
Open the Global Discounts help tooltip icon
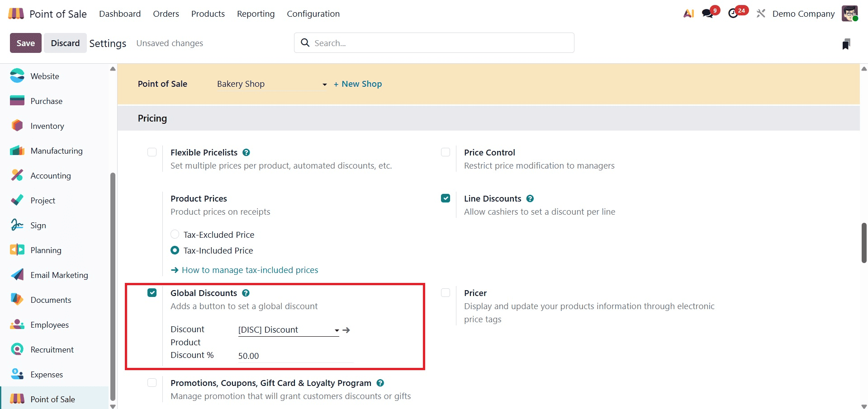point(246,293)
